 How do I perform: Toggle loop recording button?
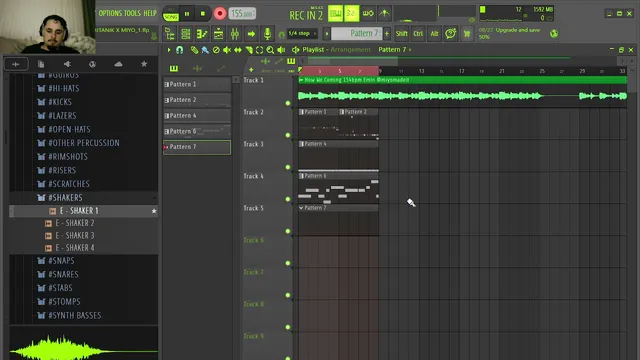tap(368, 13)
